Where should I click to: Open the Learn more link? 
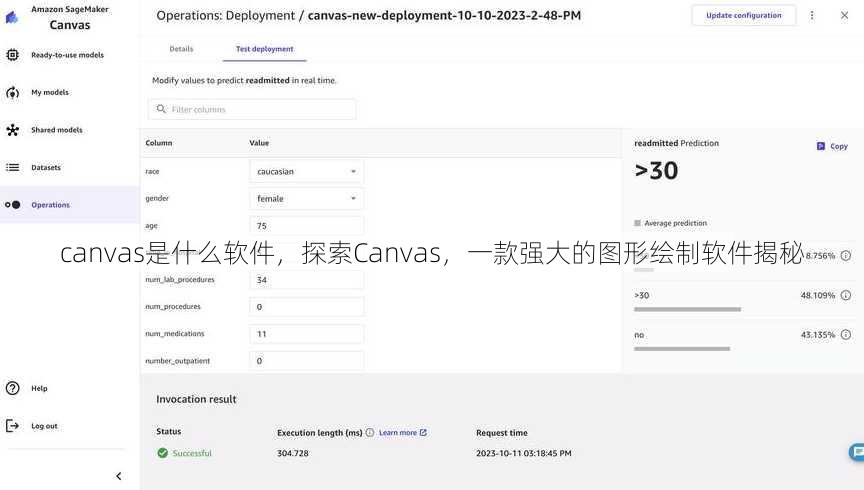[x=397, y=433]
